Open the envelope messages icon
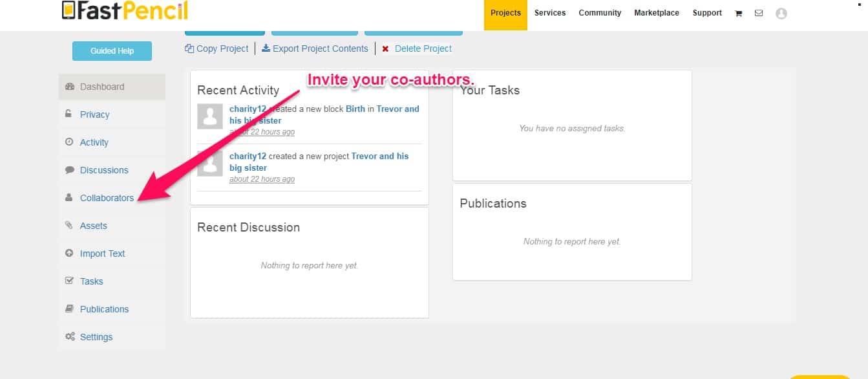This screenshot has height=379, width=868. click(x=759, y=14)
